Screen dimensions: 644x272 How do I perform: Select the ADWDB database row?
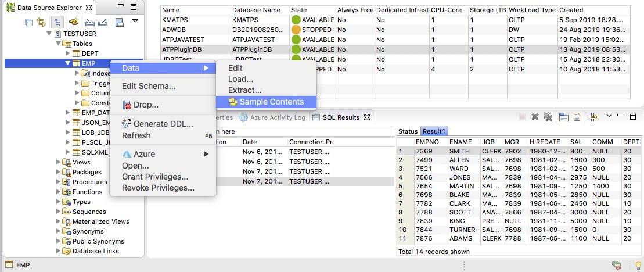point(196,30)
